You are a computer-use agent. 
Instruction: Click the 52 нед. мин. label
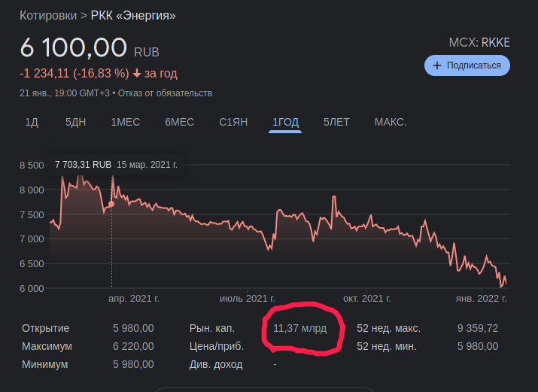coord(387,346)
